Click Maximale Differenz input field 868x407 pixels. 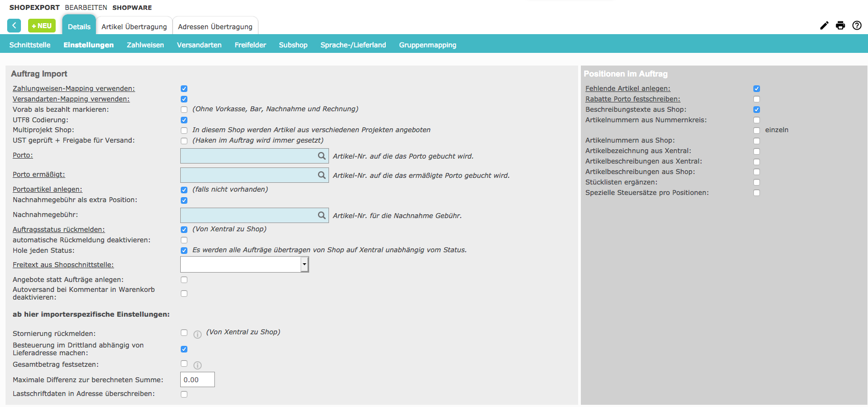point(197,379)
